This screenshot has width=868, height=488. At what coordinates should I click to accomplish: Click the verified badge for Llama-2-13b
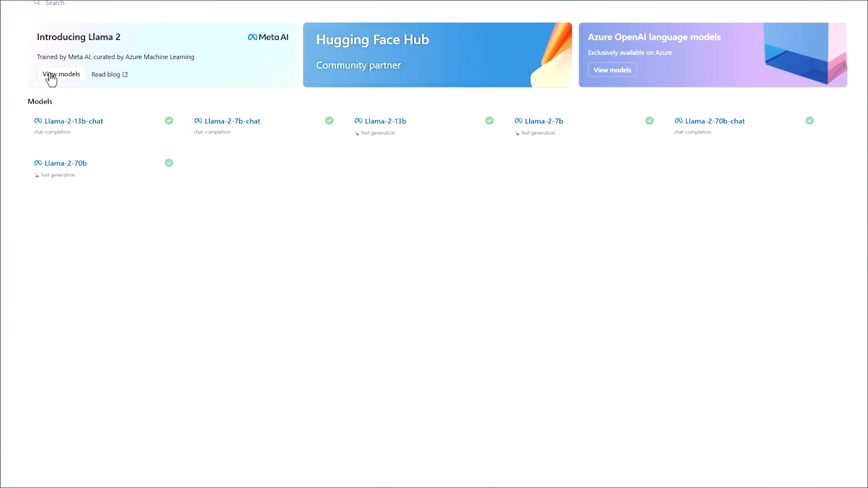pyautogui.click(x=489, y=121)
